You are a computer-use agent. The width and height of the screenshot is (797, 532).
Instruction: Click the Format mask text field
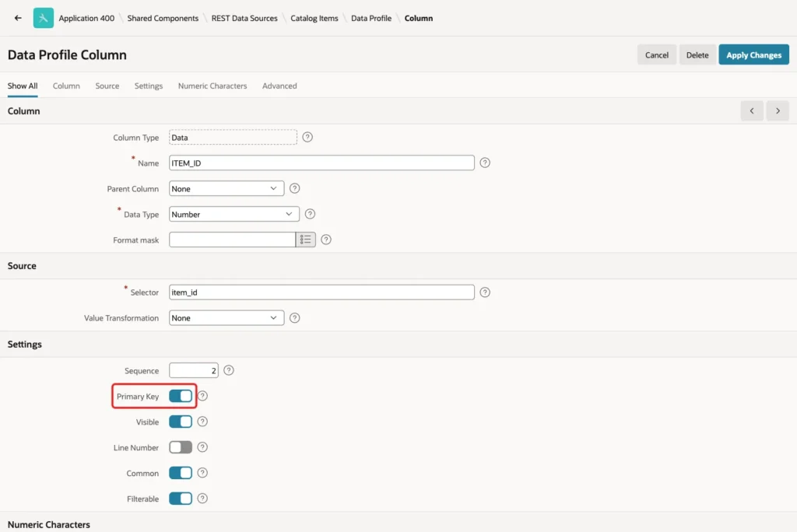[232, 240]
